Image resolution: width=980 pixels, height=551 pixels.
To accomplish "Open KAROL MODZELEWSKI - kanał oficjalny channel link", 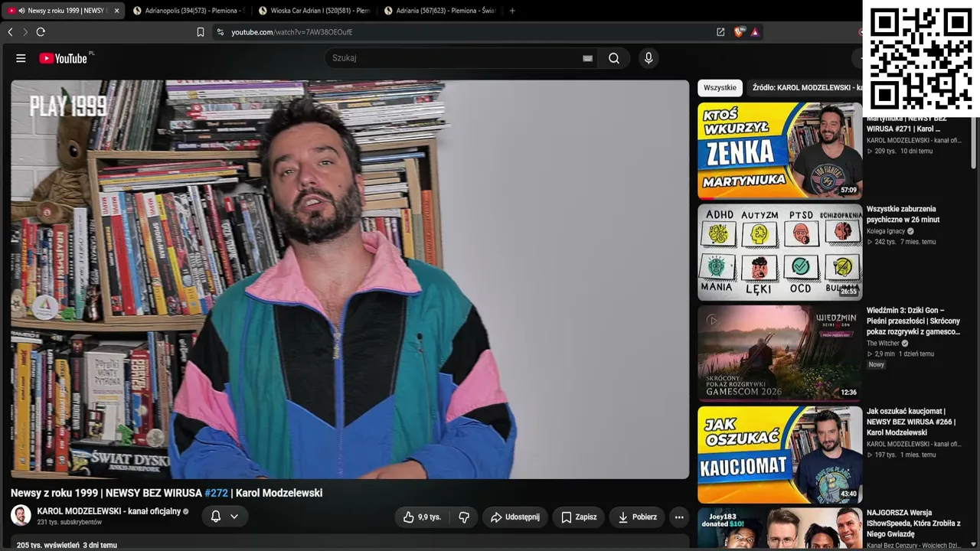I will point(109,511).
